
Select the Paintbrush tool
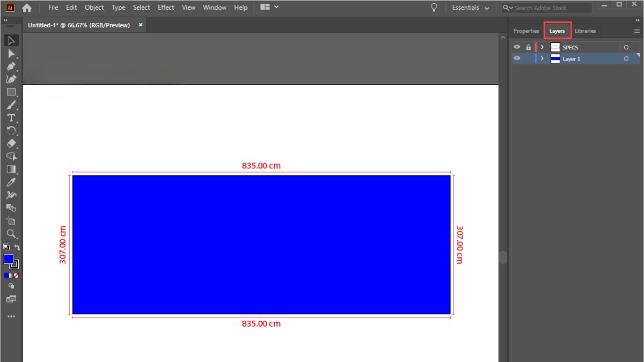point(11,105)
